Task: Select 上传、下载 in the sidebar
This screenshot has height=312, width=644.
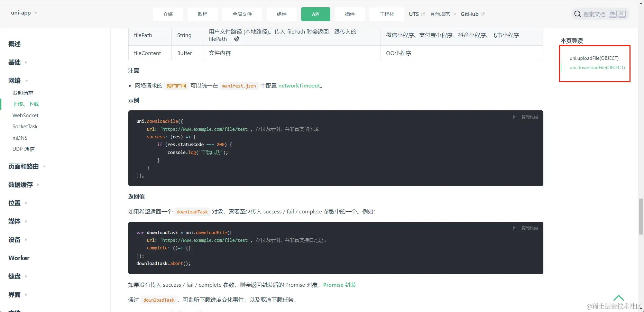Action: click(x=26, y=104)
